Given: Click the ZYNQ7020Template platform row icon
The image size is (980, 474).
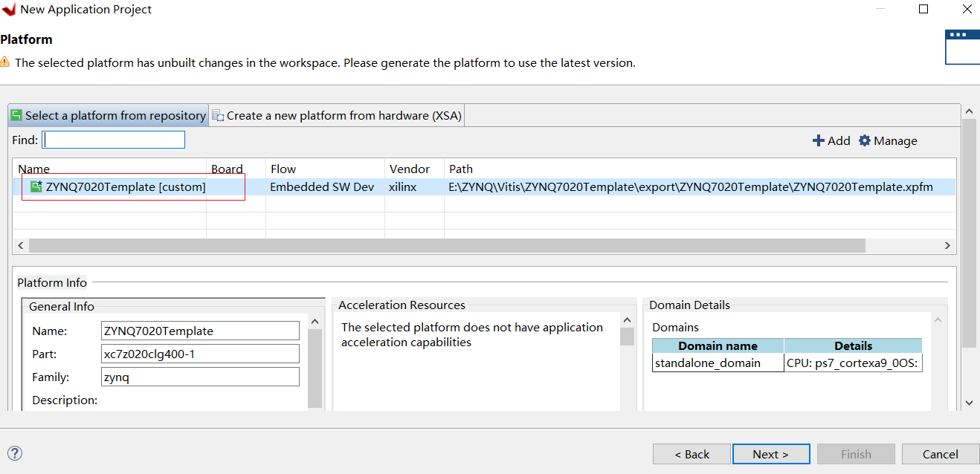Looking at the screenshot, I should 36,187.
